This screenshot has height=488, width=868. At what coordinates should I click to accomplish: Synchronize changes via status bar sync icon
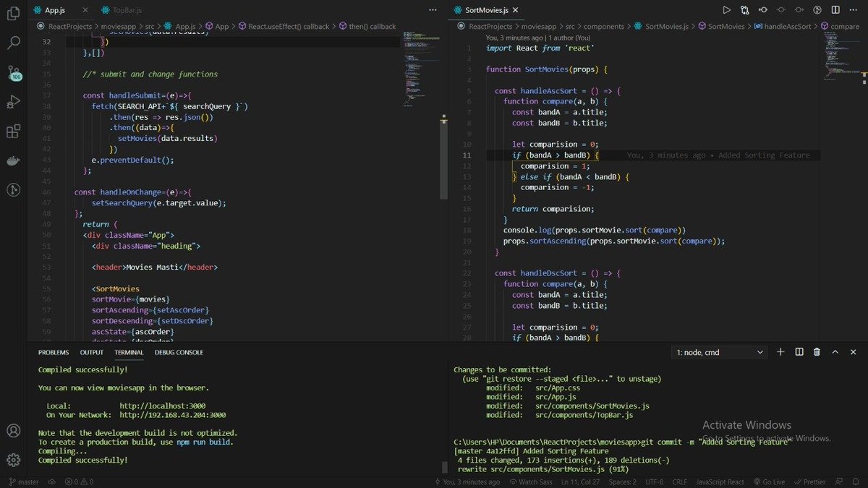[52, 481]
